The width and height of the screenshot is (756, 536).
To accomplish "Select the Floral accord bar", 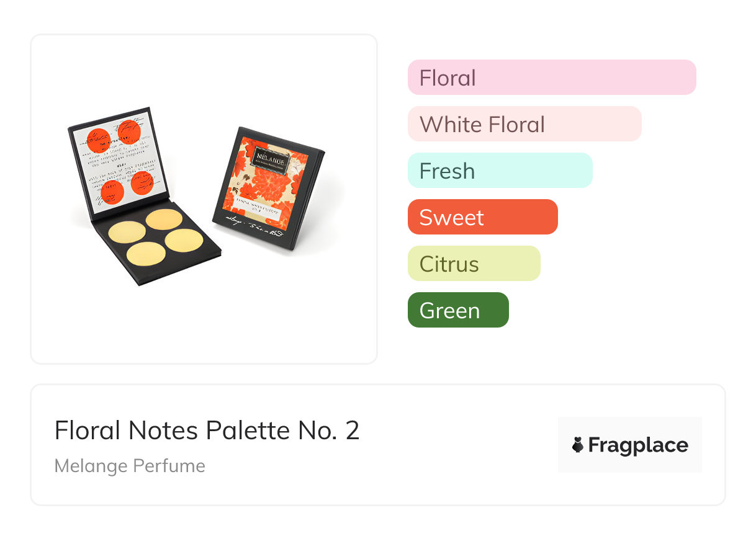I will 551,78.
